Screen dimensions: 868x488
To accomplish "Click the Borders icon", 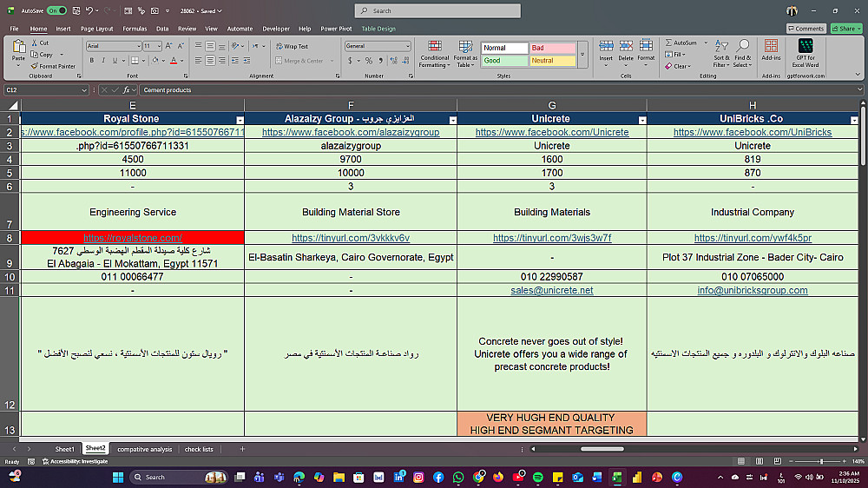I will (135, 61).
